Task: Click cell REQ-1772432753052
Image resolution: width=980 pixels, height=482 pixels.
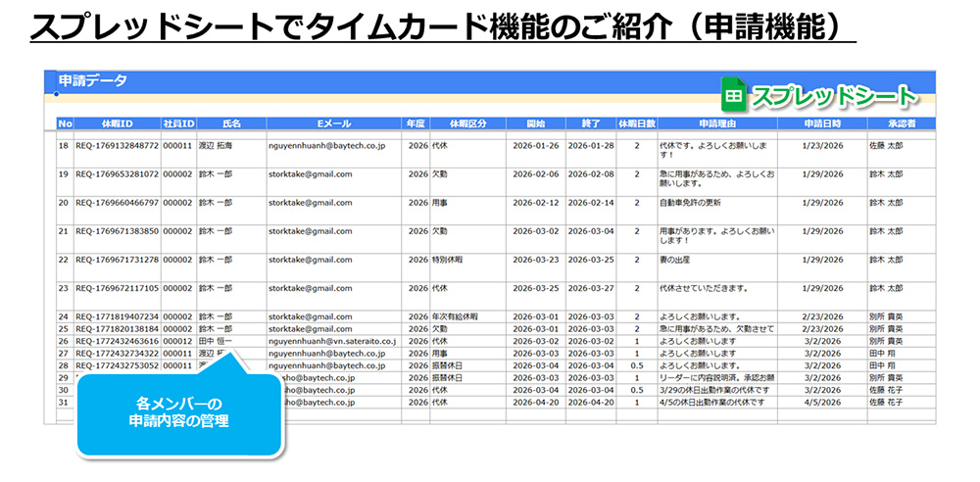Action: 117,365
